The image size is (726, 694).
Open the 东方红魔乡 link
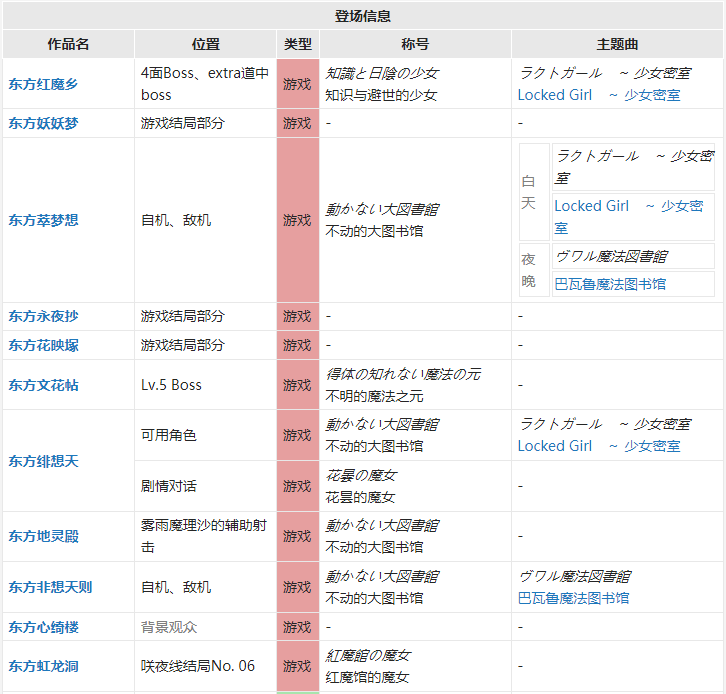point(43,84)
